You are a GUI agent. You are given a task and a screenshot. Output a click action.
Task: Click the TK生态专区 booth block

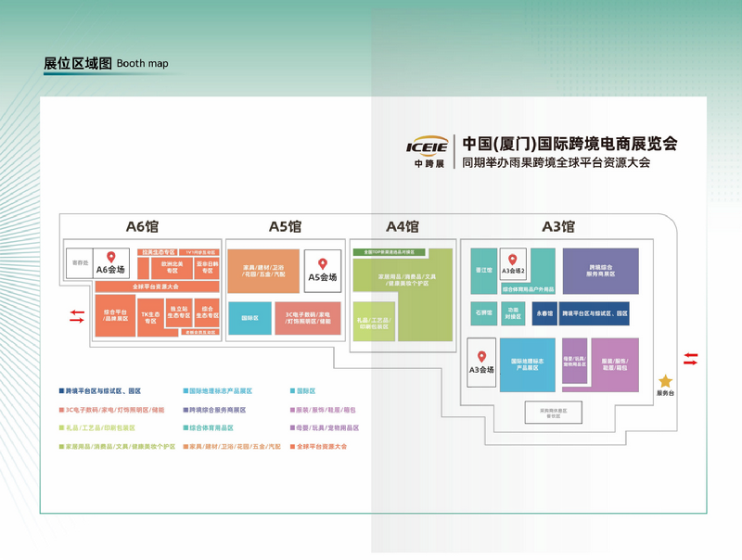pyautogui.click(x=150, y=316)
